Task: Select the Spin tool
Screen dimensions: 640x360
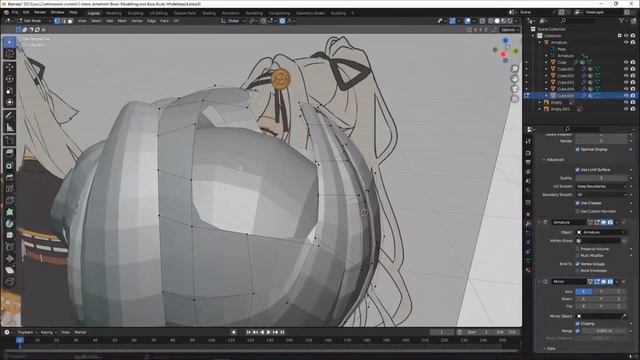Action: pos(9,224)
